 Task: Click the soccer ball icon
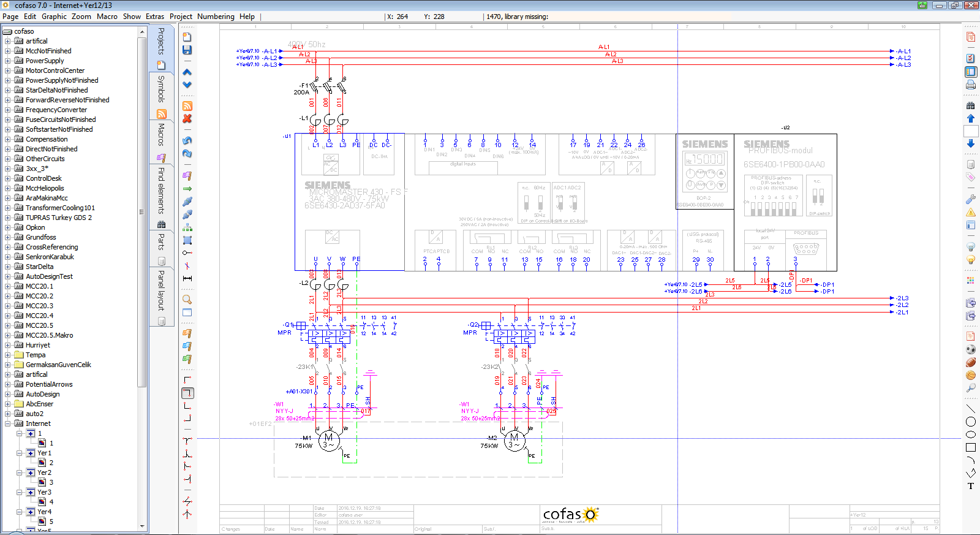[x=971, y=349]
